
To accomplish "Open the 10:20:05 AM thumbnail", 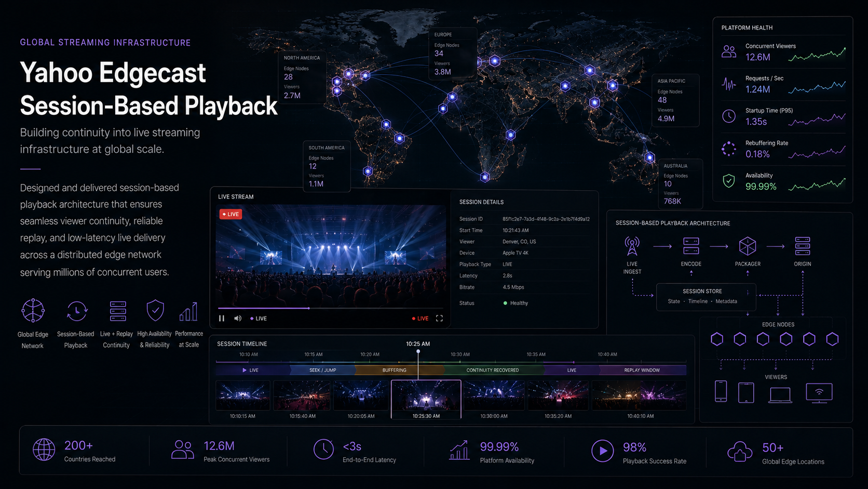I will click(x=361, y=395).
